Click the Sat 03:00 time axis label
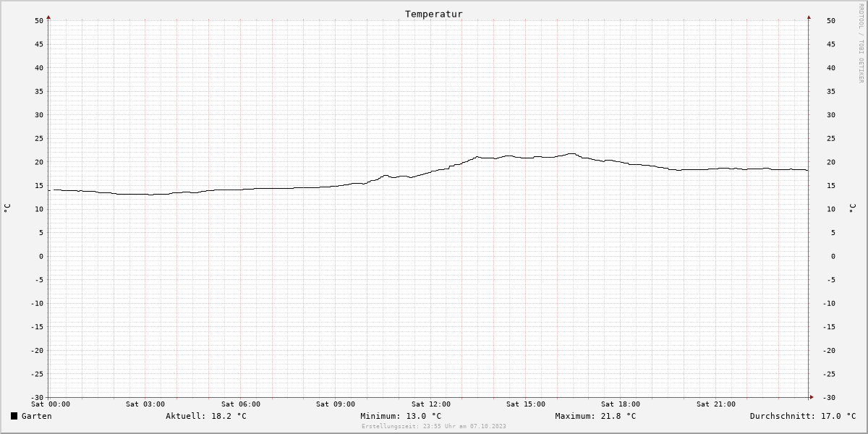The height and width of the screenshot is (434, 868). (145, 404)
